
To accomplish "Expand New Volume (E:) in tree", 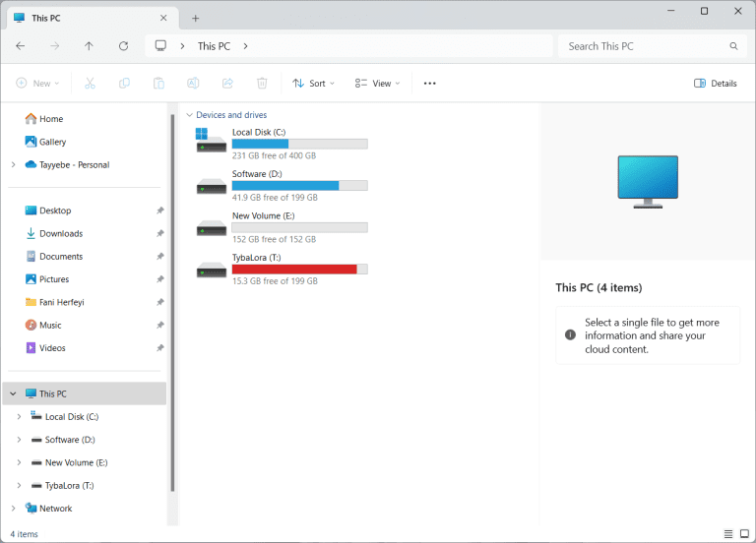I will point(19,462).
